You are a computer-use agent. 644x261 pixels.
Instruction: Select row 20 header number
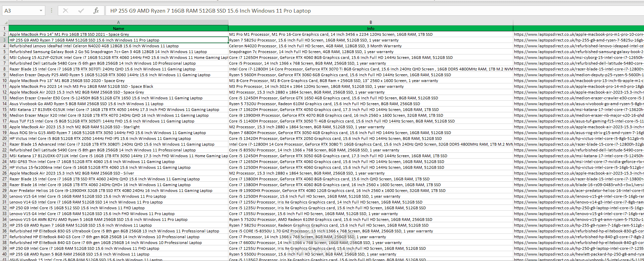point(4,138)
